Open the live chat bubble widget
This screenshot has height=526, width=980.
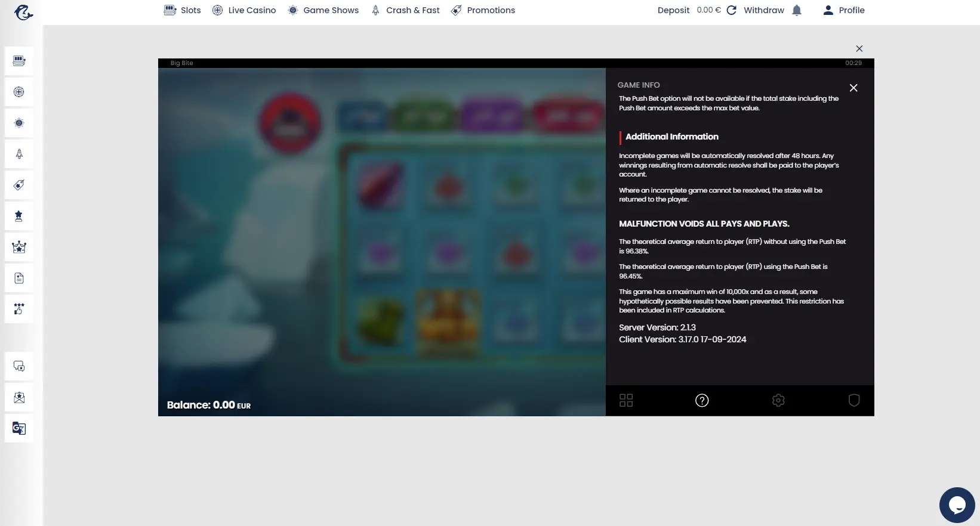point(957,505)
